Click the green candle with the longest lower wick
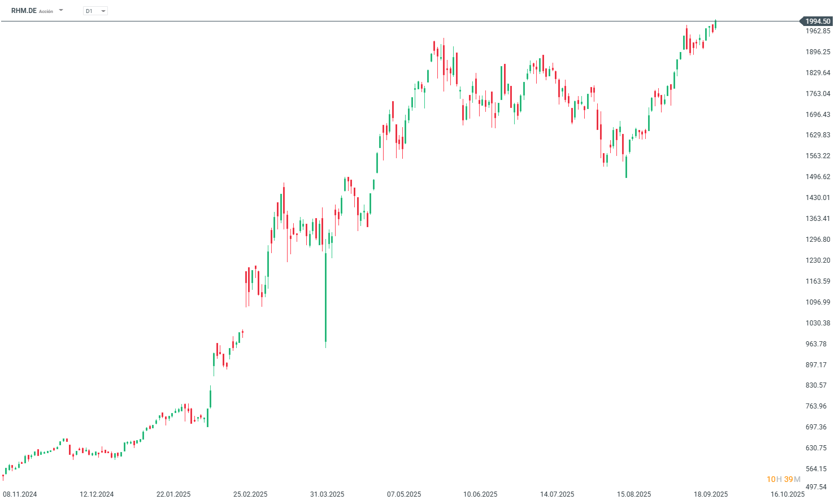This screenshot has width=839, height=504. (325, 294)
